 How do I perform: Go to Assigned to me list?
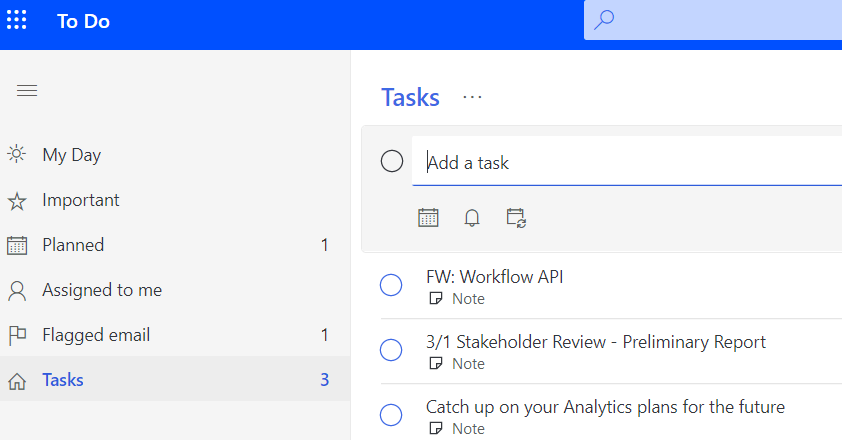tap(101, 290)
